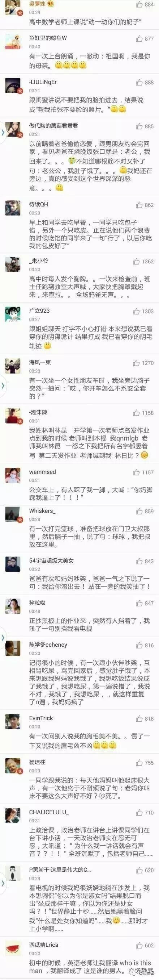The height and width of the screenshot is (980, 159).
Task: Expand side arrow beside 做代购的蘑菇君君君 comment
Action: [x=3, y=132]
